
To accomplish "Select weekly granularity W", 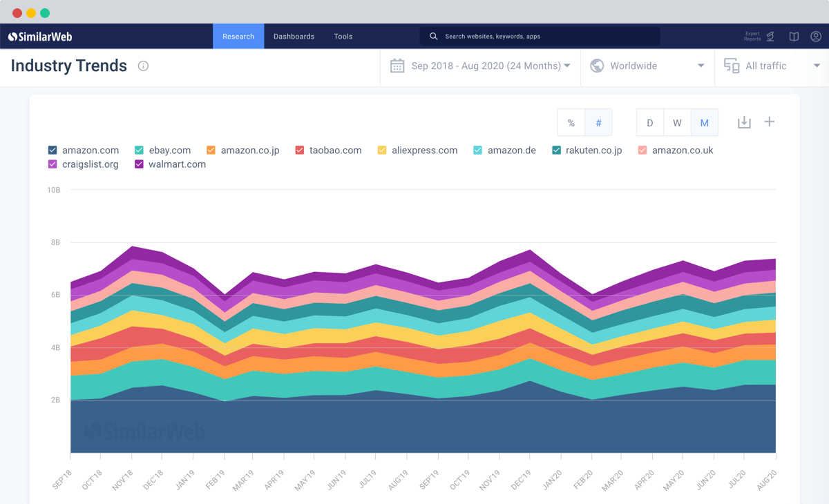I will 677,123.
